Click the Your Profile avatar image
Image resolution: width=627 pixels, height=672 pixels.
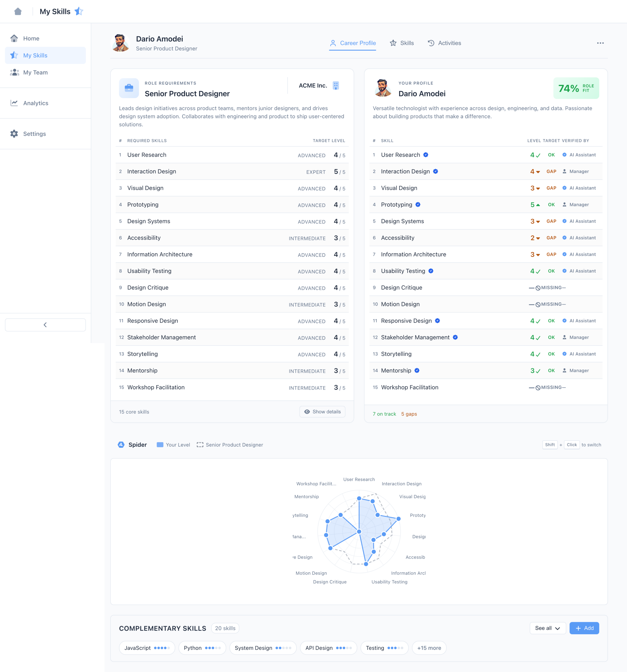[x=382, y=88]
